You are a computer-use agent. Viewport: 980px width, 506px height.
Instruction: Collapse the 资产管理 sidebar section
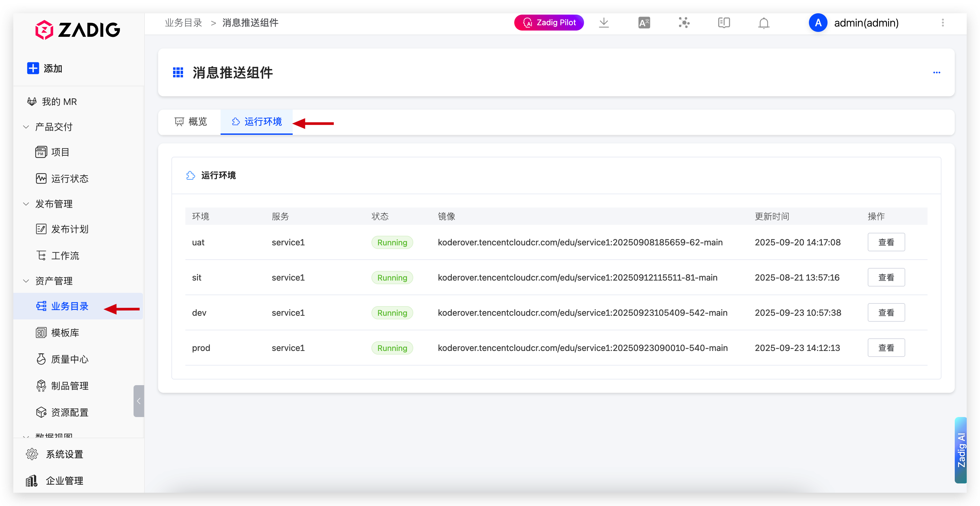pos(26,281)
